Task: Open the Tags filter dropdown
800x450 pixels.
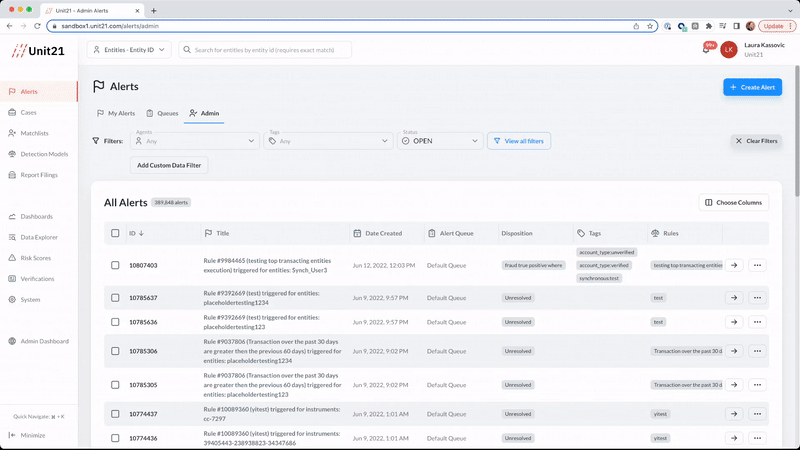Action: pyautogui.click(x=329, y=141)
